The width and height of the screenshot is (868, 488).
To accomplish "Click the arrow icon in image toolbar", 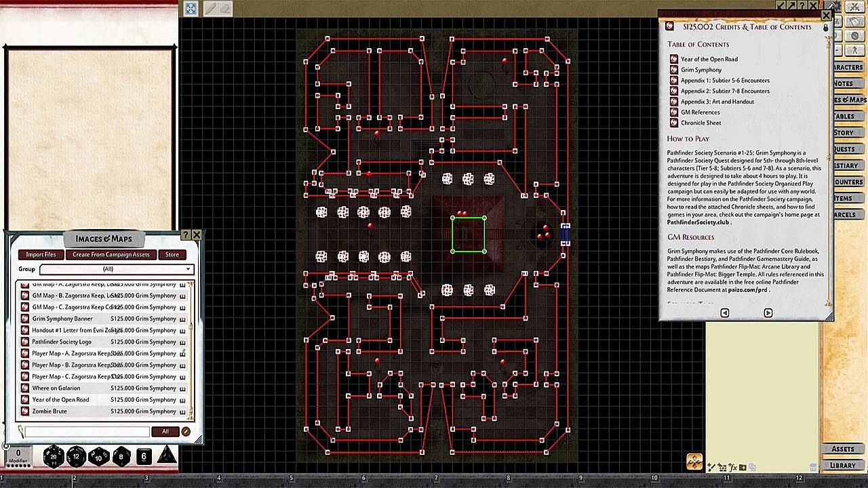I will (x=792, y=5).
